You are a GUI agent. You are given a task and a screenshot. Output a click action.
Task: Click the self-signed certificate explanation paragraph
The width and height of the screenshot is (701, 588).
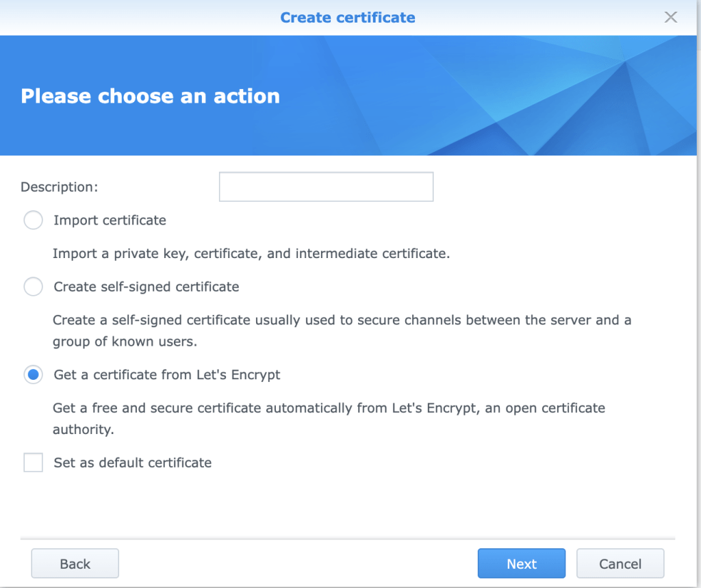[342, 331]
